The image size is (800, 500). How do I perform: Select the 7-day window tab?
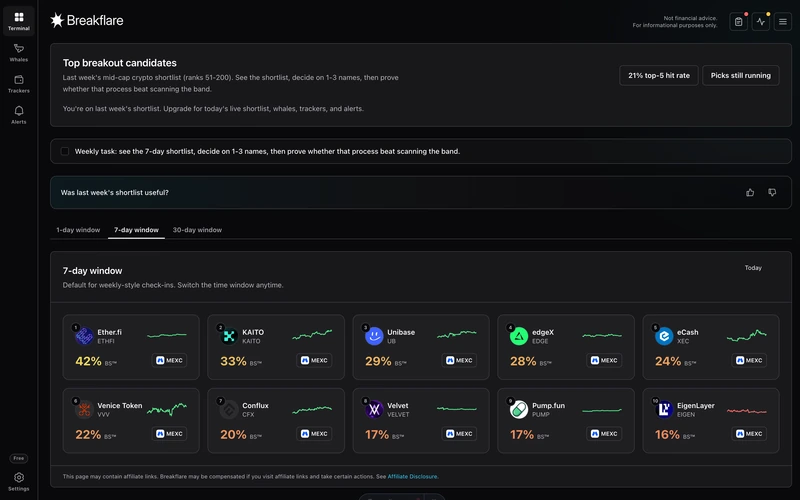click(x=136, y=230)
